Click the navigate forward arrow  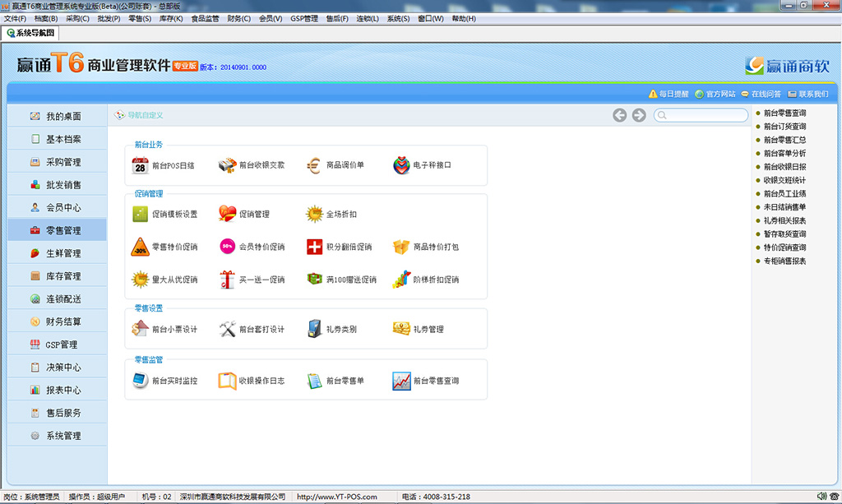pyautogui.click(x=639, y=115)
